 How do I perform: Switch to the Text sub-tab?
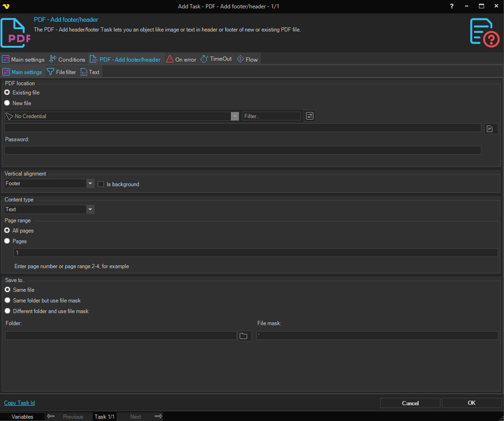pyautogui.click(x=90, y=72)
